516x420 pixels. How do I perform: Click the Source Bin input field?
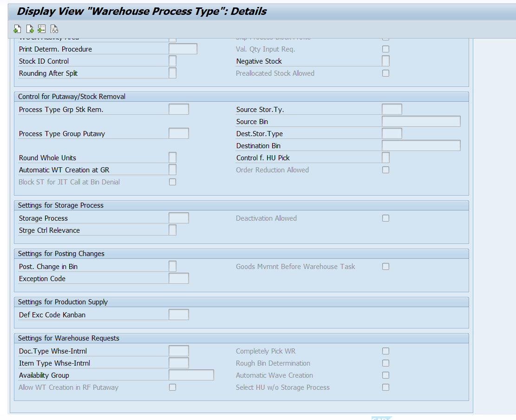(x=421, y=121)
